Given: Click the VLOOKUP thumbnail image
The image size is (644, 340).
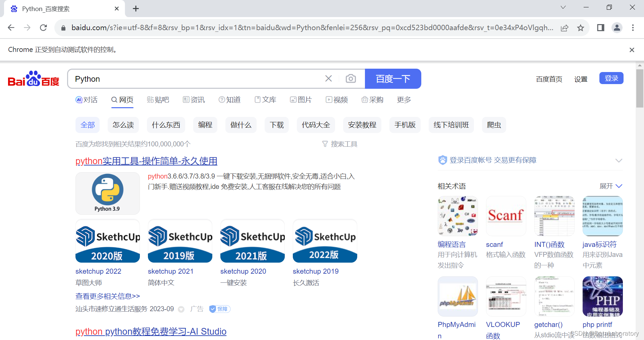Looking at the screenshot, I should [506, 296].
